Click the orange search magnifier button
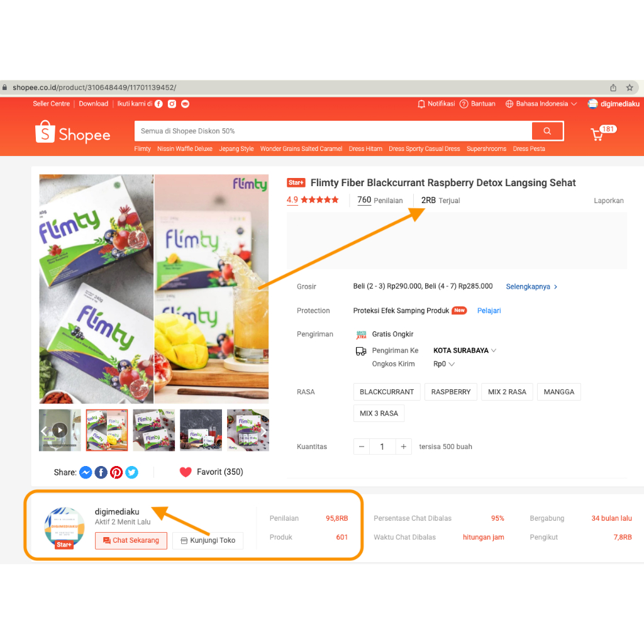This screenshot has width=644, height=644. pyautogui.click(x=547, y=131)
